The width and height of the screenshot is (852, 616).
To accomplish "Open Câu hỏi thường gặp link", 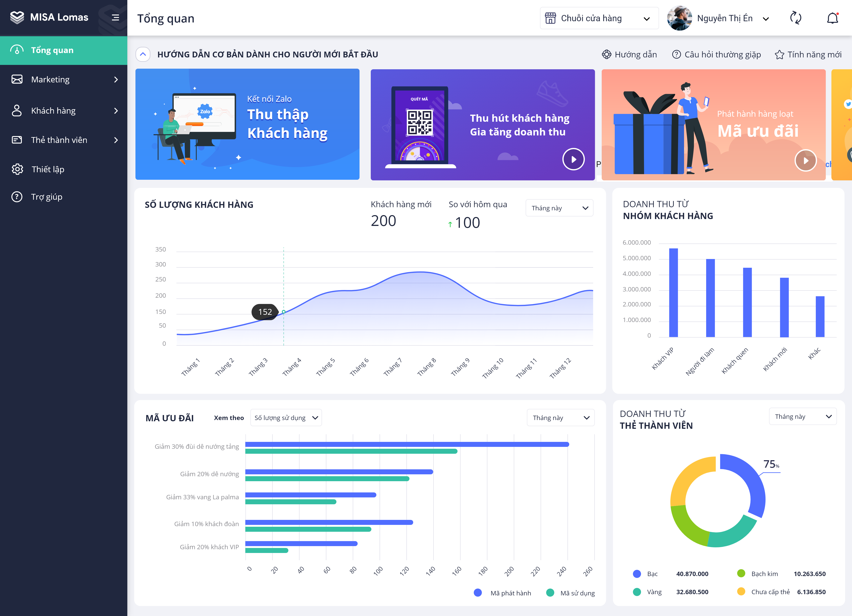I will click(716, 55).
